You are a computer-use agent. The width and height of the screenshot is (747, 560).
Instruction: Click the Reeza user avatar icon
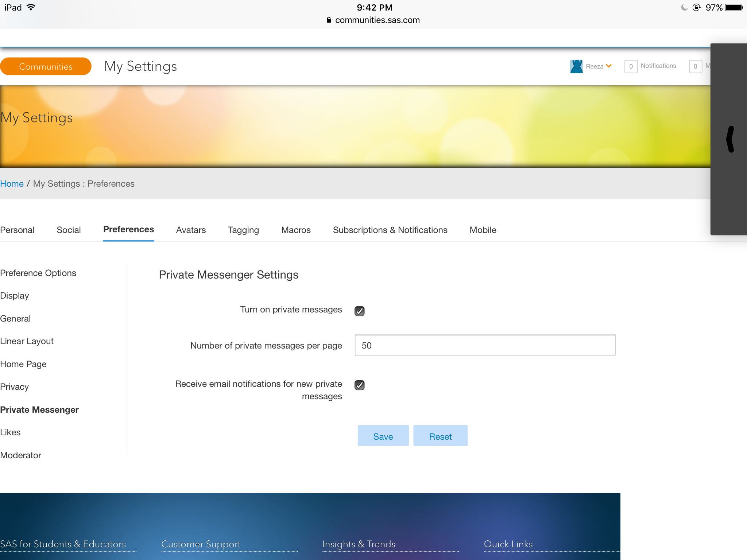coord(576,66)
